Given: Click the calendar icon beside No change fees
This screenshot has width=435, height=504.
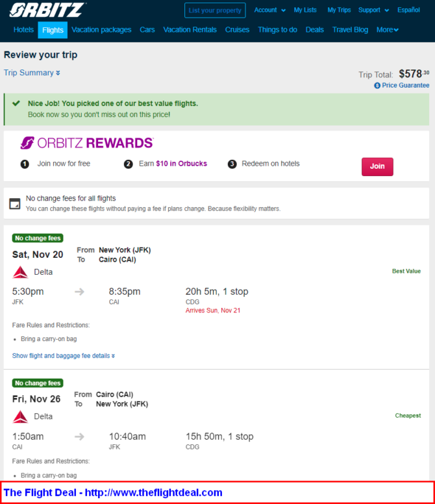Looking at the screenshot, I should click(x=15, y=203).
